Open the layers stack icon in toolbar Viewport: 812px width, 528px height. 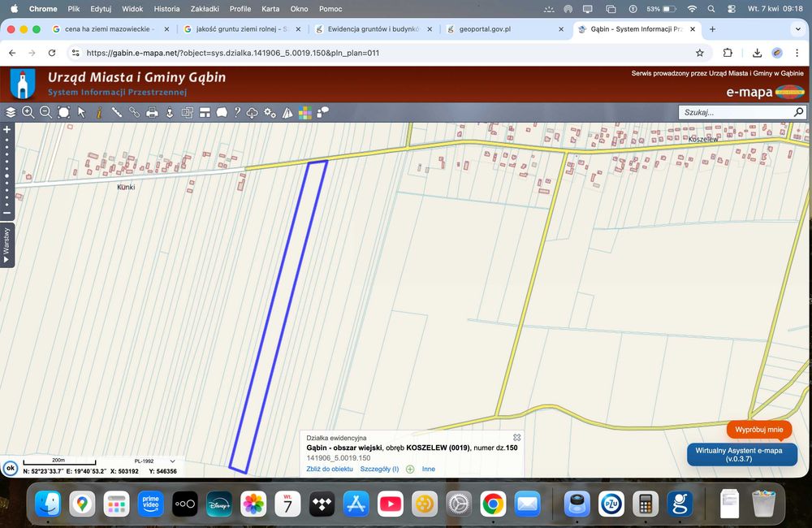click(x=11, y=112)
